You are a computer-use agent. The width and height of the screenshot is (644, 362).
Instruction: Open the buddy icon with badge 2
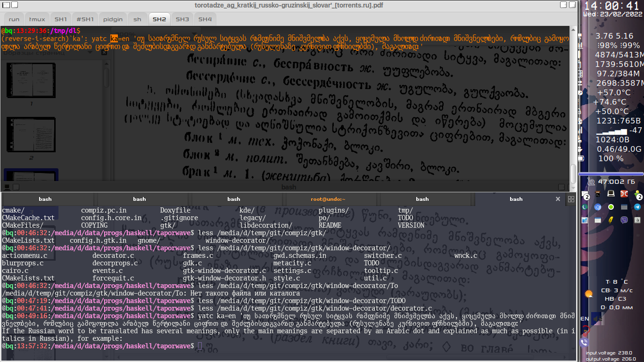click(638, 194)
